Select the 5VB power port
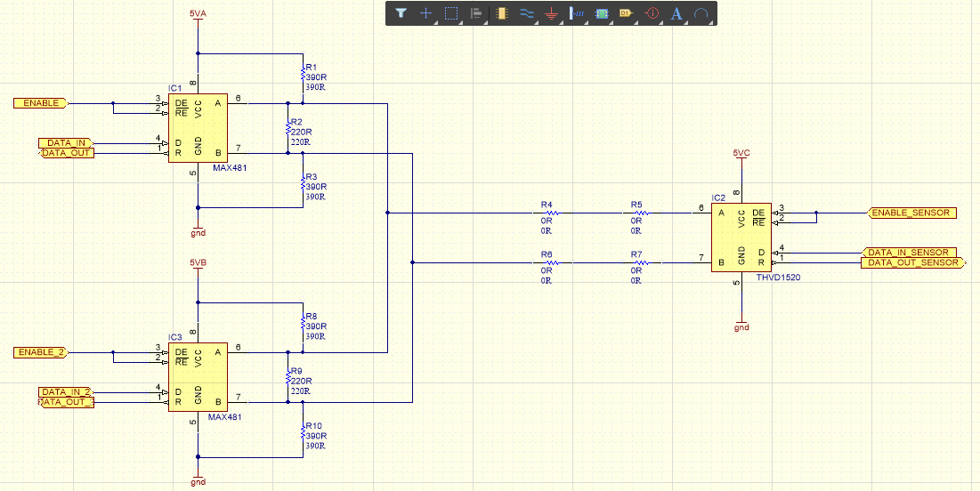The height and width of the screenshot is (491, 980). coord(198,268)
